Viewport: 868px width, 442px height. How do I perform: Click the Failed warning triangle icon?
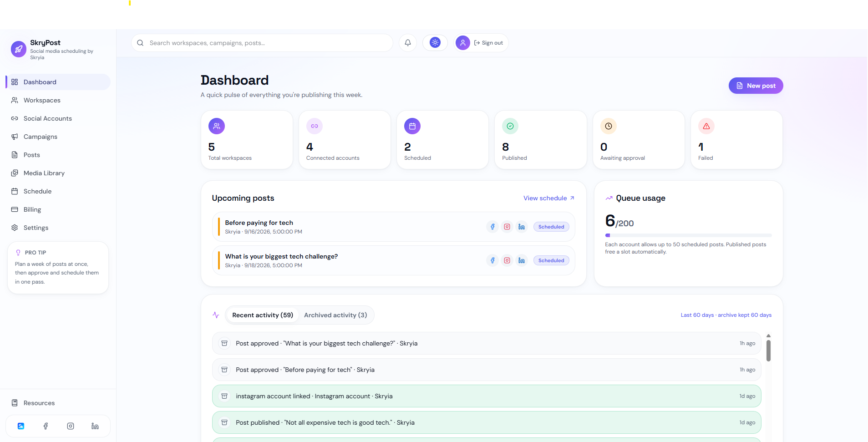click(706, 126)
